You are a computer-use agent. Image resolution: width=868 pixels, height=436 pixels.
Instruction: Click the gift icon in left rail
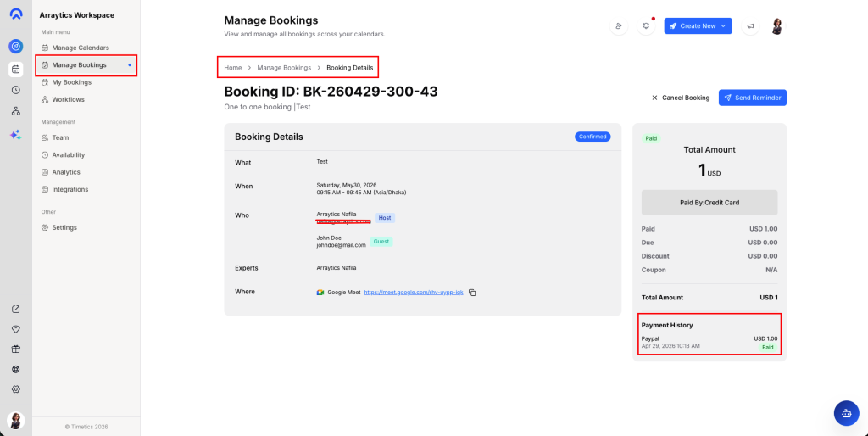(x=15, y=349)
